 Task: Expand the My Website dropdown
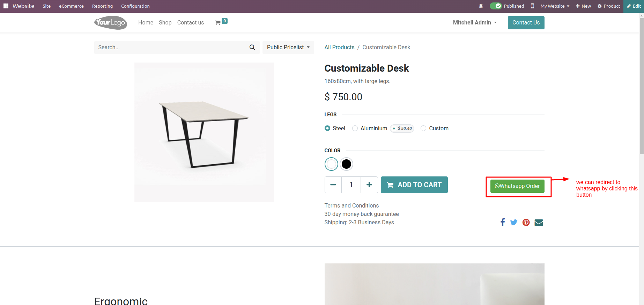(555, 6)
